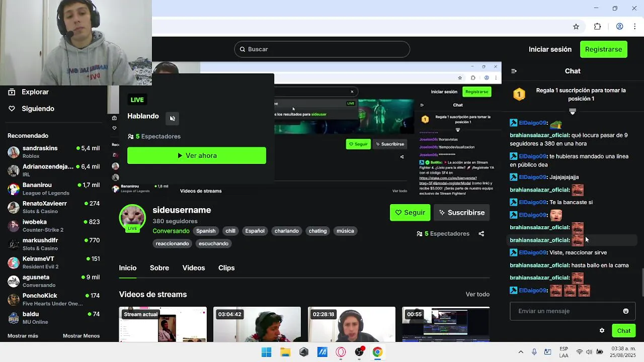Click Mostrar Menos under recommended
Image resolution: width=644 pixels, height=362 pixels.
(x=81, y=336)
